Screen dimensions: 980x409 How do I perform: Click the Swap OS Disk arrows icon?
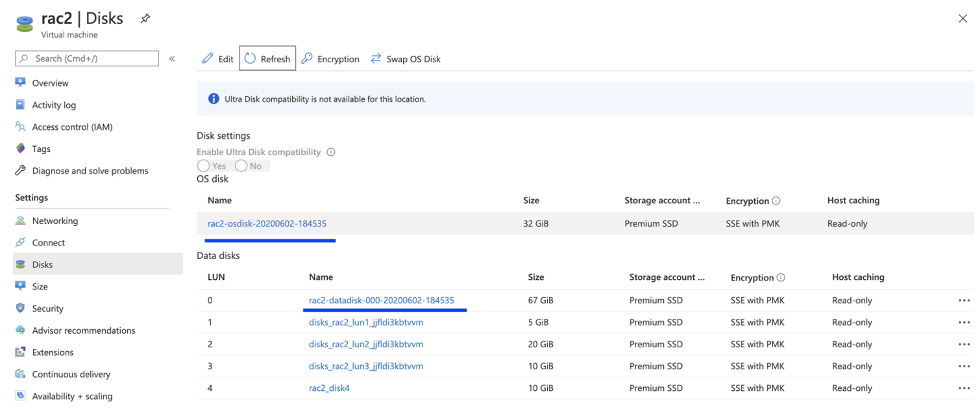pyautogui.click(x=376, y=58)
